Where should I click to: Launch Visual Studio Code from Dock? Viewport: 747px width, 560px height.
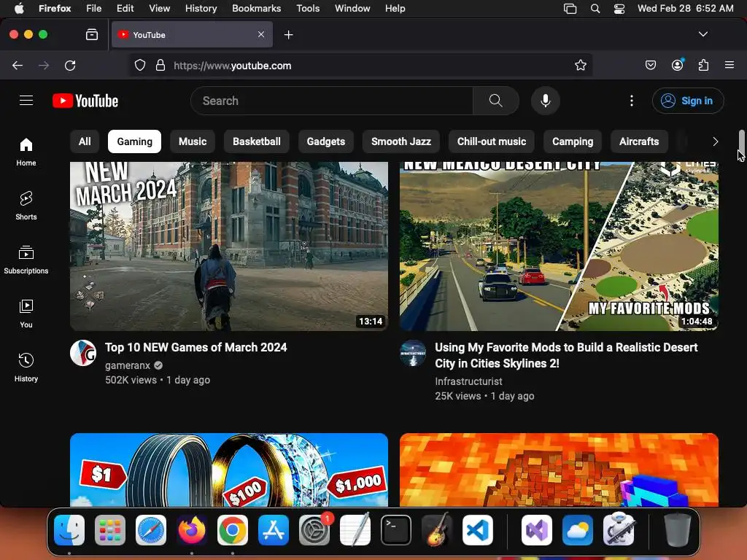477,530
